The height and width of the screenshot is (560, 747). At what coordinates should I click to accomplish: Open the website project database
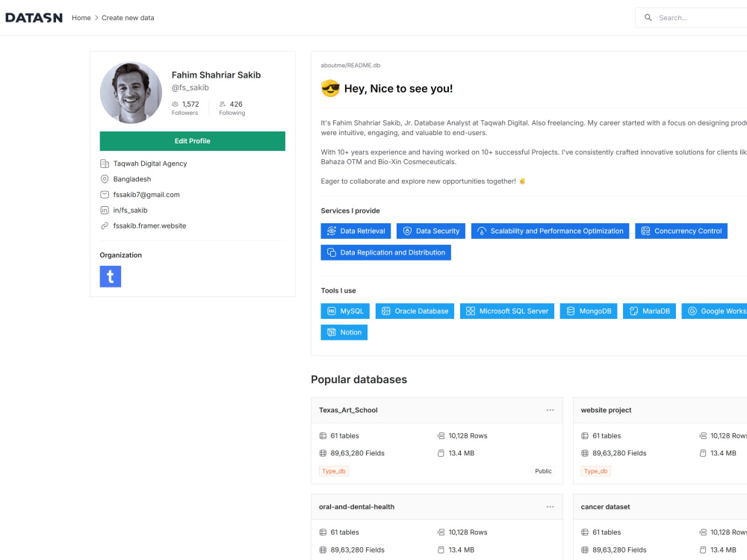[606, 410]
